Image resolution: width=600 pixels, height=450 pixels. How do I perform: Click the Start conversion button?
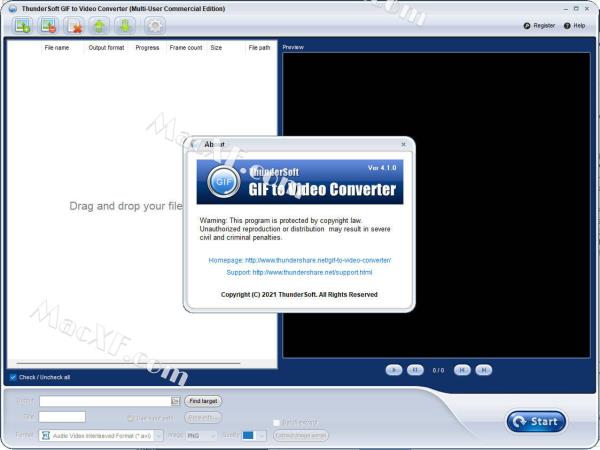click(536, 421)
